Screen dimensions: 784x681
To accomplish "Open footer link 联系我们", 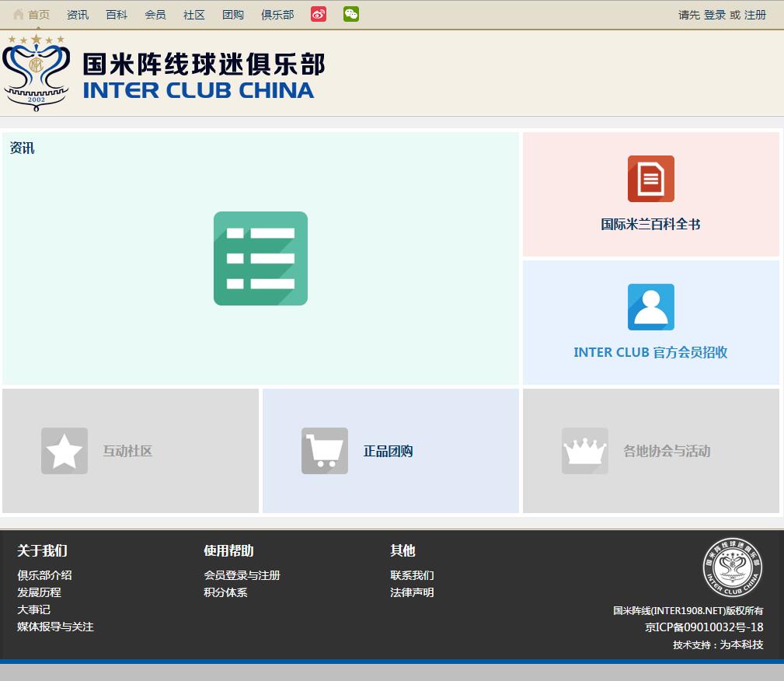I will (x=412, y=575).
